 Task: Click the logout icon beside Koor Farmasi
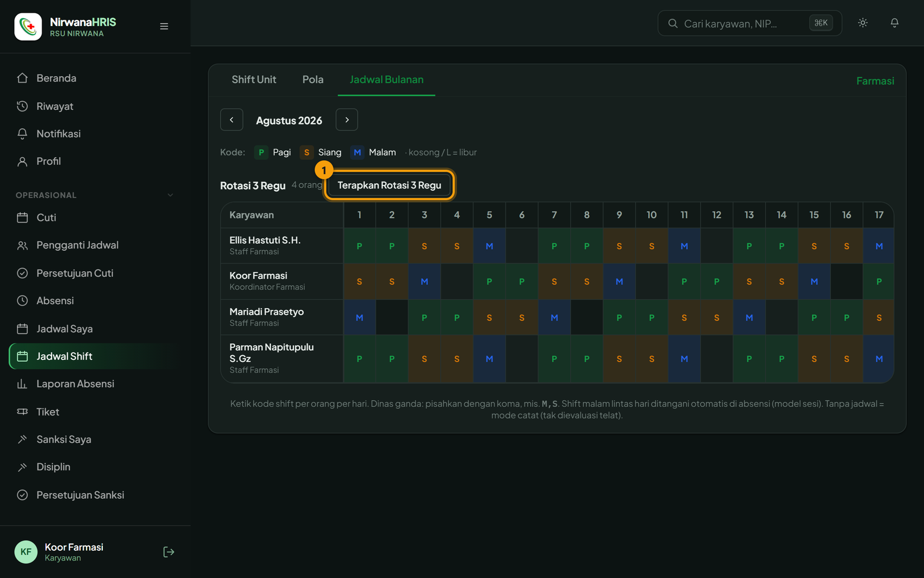(x=169, y=552)
